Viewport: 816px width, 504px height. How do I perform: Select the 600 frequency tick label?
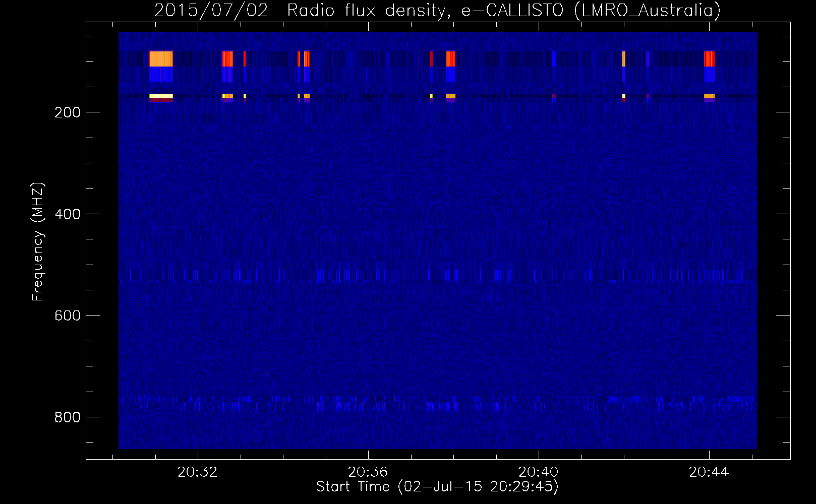(68, 316)
